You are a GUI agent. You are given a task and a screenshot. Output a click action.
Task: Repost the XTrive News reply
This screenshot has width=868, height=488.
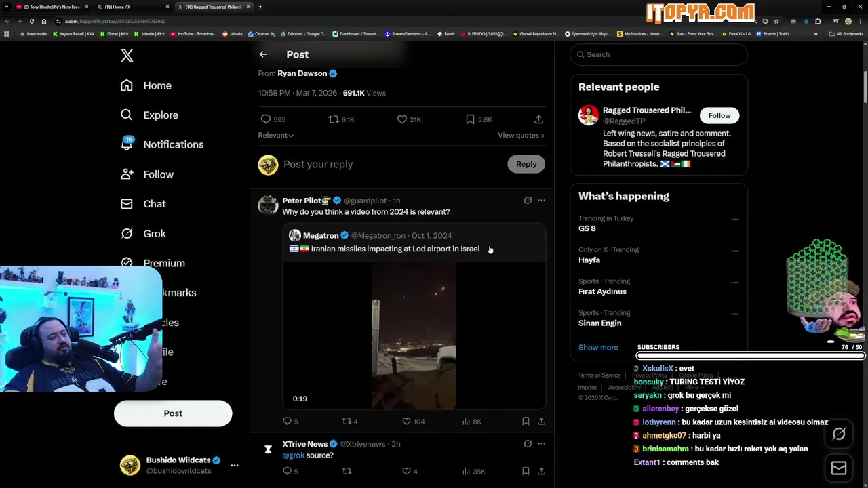(x=347, y=471)
